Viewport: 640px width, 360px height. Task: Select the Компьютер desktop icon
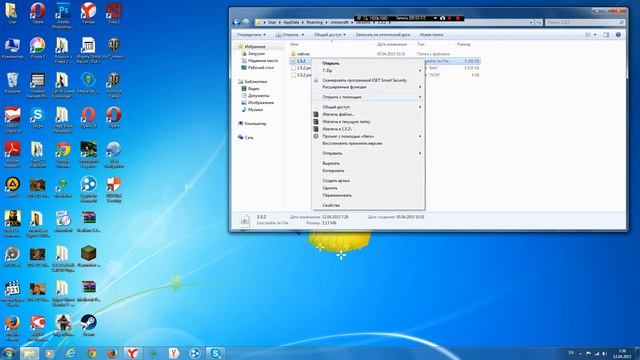tap(12, 48)
